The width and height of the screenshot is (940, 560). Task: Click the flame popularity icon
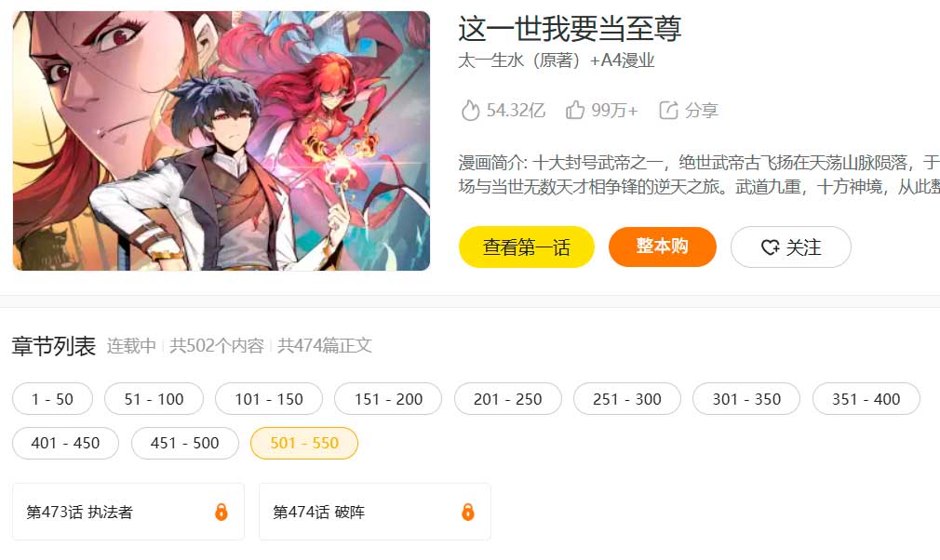(471, 110)
